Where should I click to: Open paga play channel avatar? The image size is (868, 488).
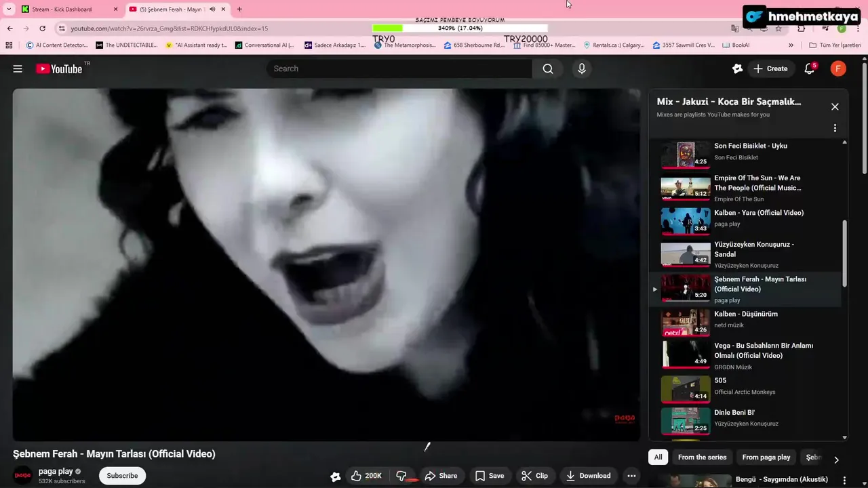pos(23,476)
